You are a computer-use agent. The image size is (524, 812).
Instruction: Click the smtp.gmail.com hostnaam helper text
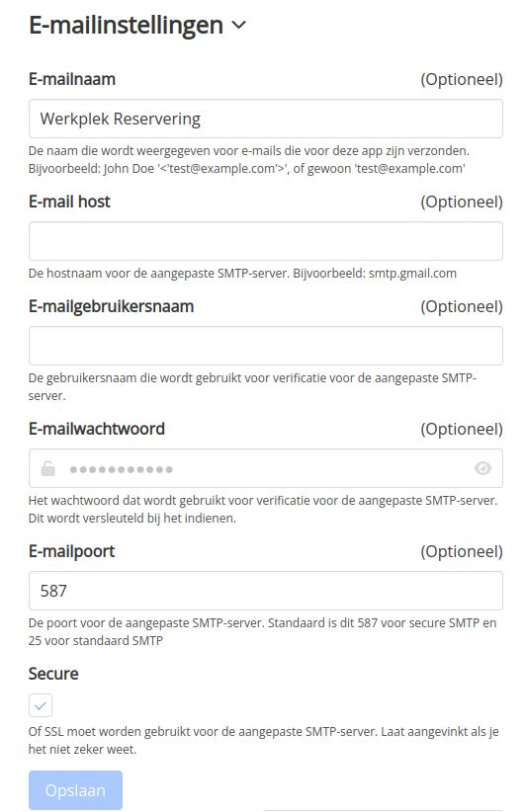[x=242, y=274]
